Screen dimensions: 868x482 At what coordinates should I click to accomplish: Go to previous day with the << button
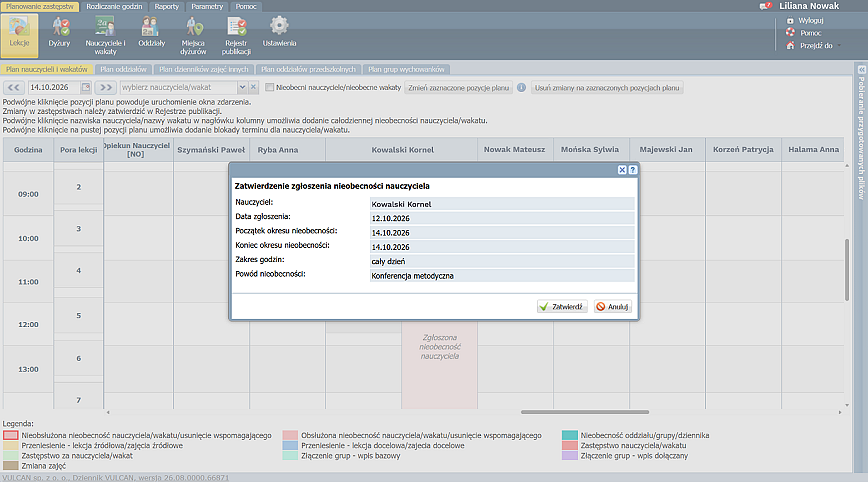(x=14, y=87)
